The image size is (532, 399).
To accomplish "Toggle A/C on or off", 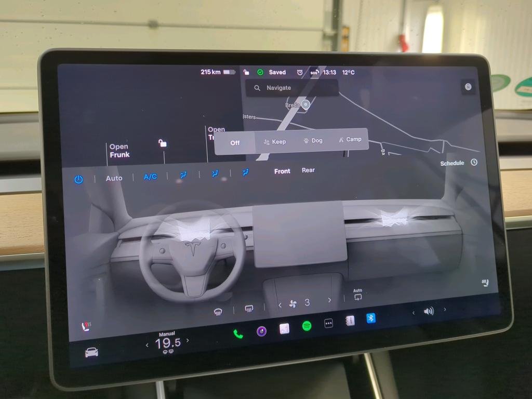I will [x=150, y=177].
